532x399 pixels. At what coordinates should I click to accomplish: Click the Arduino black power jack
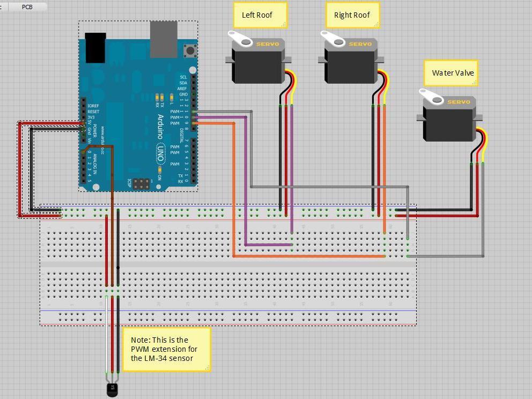[x=95, y=48]
